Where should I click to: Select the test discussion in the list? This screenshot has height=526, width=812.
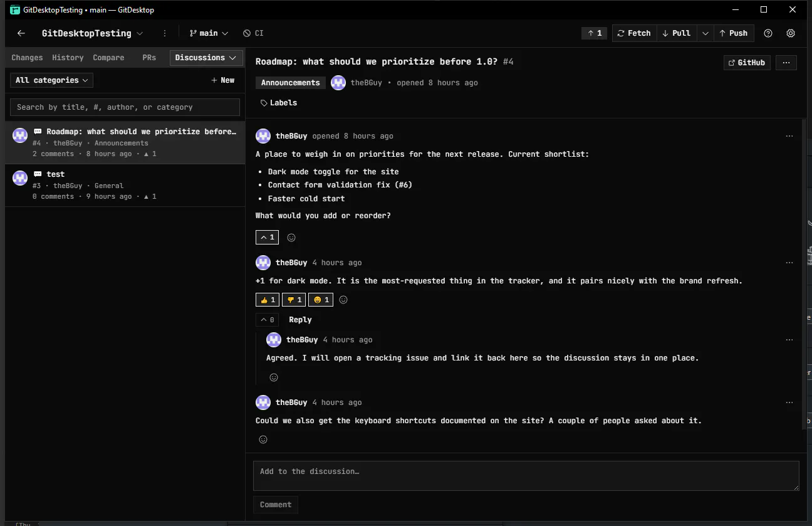pos(125,186)
